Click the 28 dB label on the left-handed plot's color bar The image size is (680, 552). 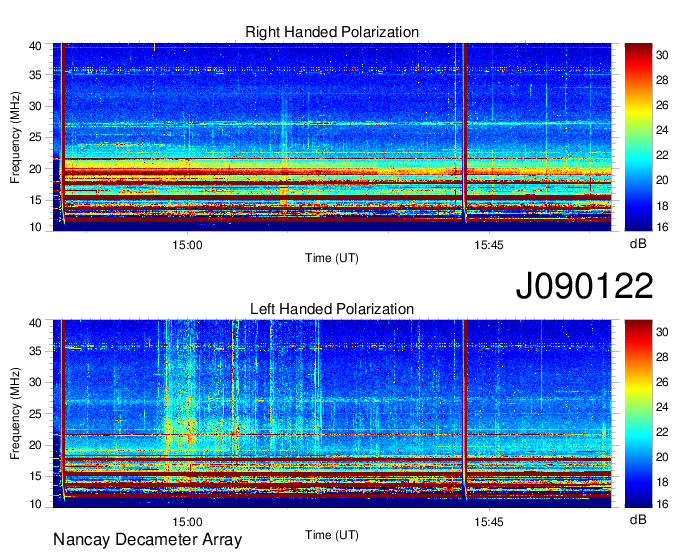pyautogui.click(x=662, y=357)
